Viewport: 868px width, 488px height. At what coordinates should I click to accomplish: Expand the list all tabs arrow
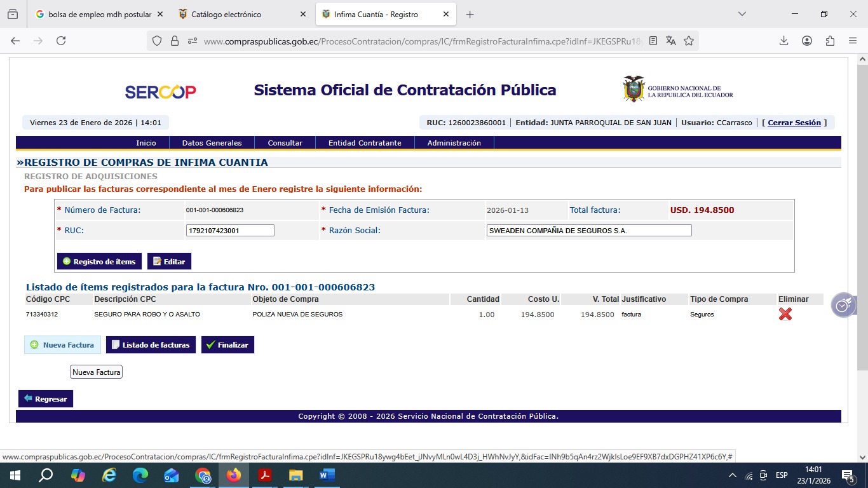coord(742,14)
